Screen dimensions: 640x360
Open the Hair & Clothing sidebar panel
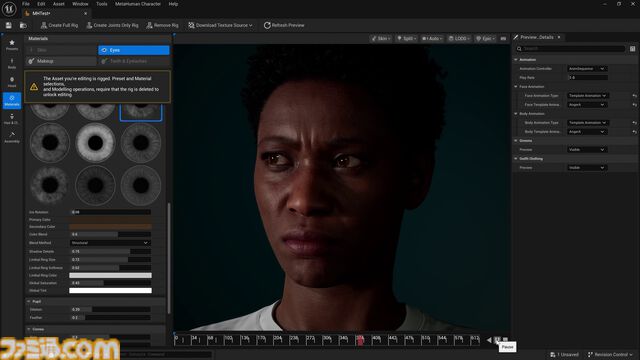[x=12, y=119]
